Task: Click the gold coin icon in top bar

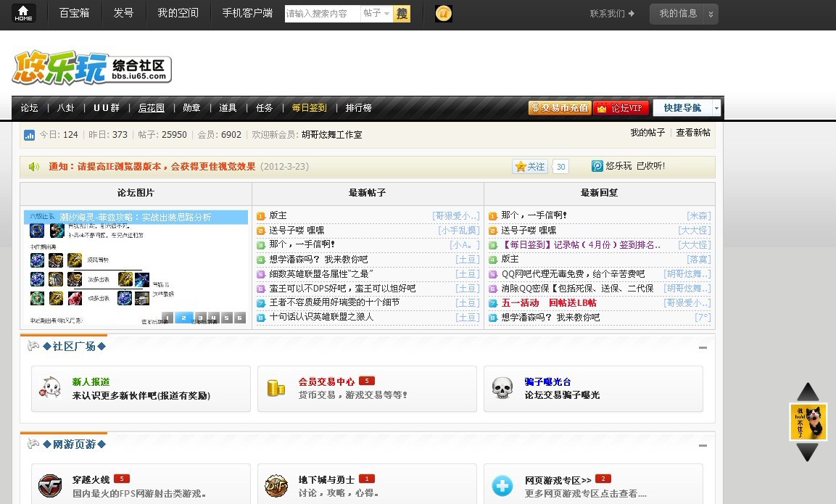Action: coord(444,13)
